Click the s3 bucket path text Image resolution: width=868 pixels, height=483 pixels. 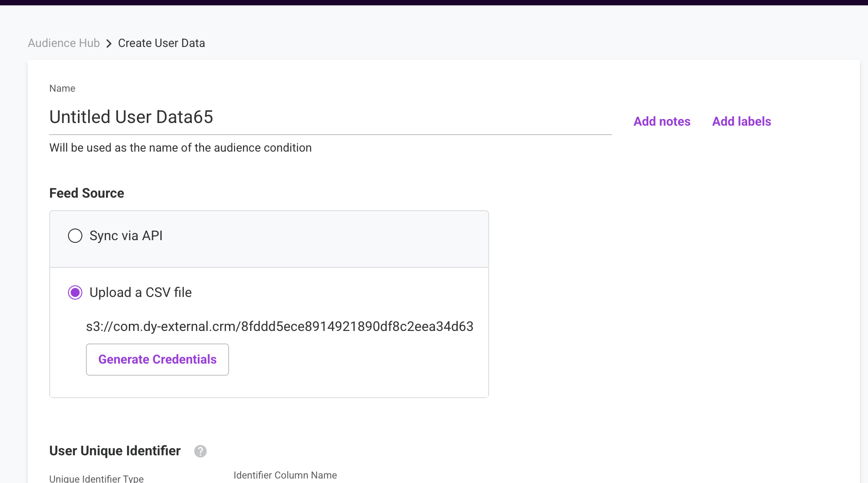pos(280,326)
